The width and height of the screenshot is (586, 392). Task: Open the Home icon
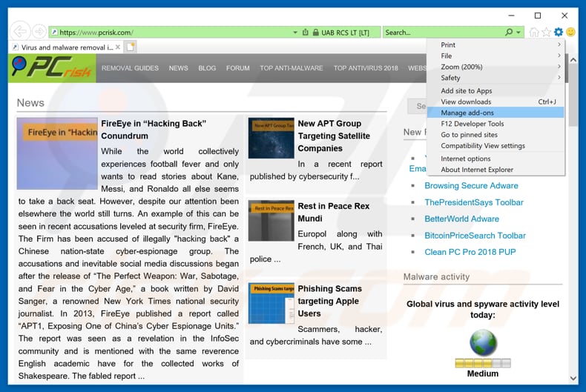tap(534, 32)
